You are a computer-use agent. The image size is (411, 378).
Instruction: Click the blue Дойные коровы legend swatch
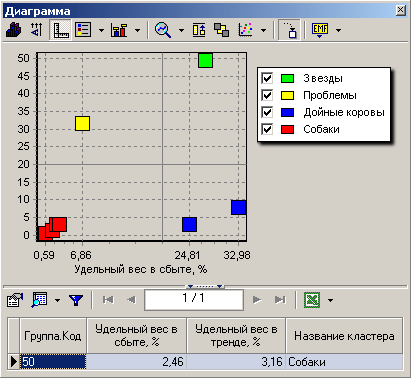coord(287,112)
